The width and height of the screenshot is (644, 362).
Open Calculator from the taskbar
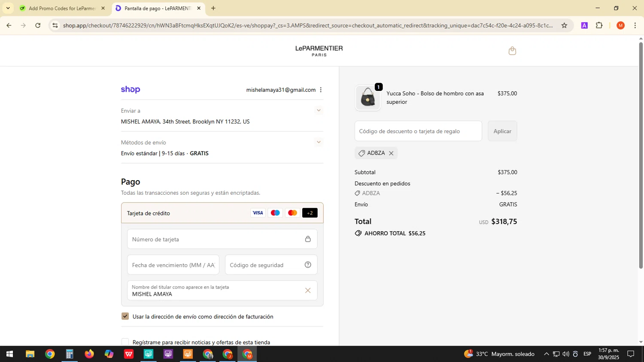click(70, 354)
